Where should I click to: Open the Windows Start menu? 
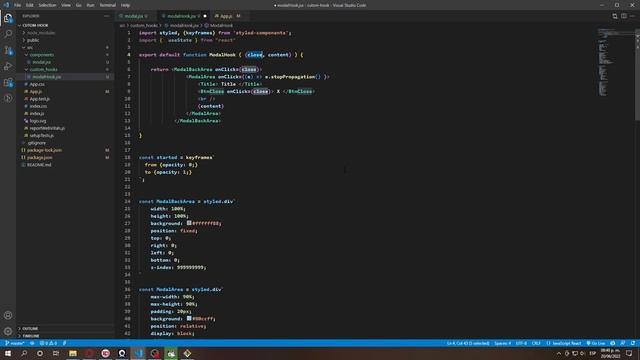(8, 353)
